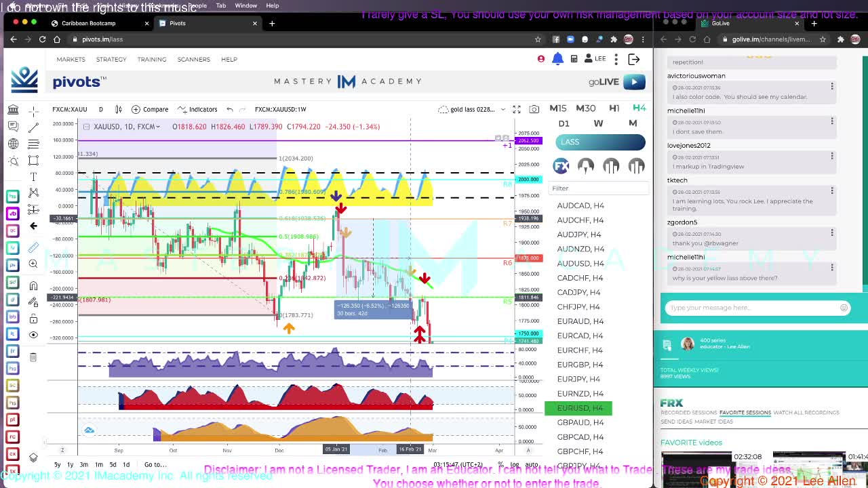Open the object tree layers icon
Viewport: 868px width, 488px height.
coord(33,457)
